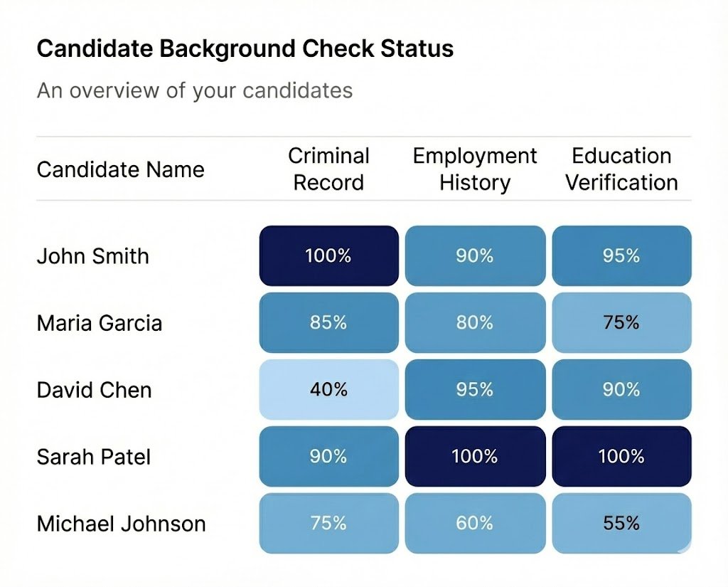The image size is (728, 587).
Task: Select John Smith's 90% Employment History cell
Action: [475, 256]
